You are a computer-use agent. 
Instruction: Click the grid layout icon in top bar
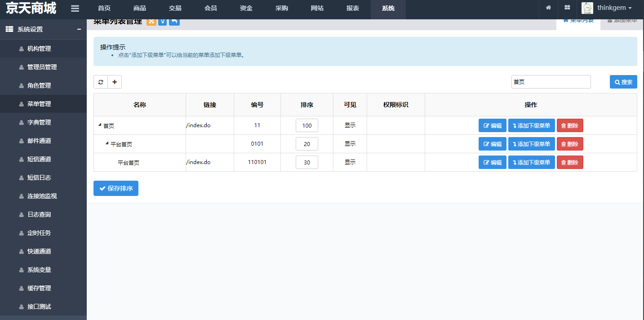pyautogui.click(x=567, y=8)
